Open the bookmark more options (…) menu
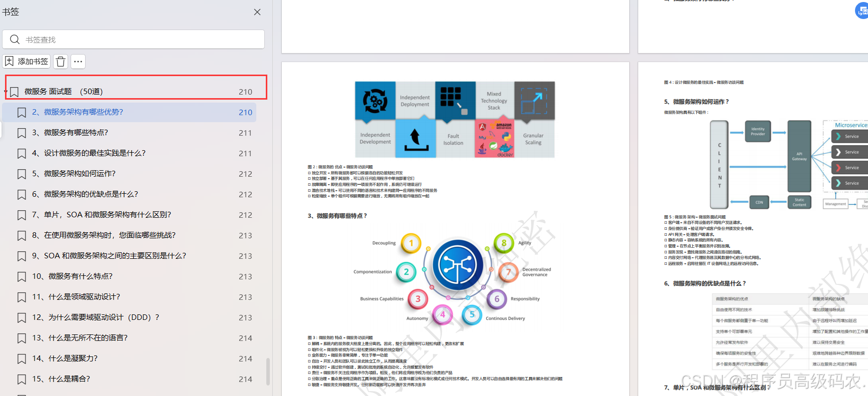The image size is (868, 396). point(78,62)
